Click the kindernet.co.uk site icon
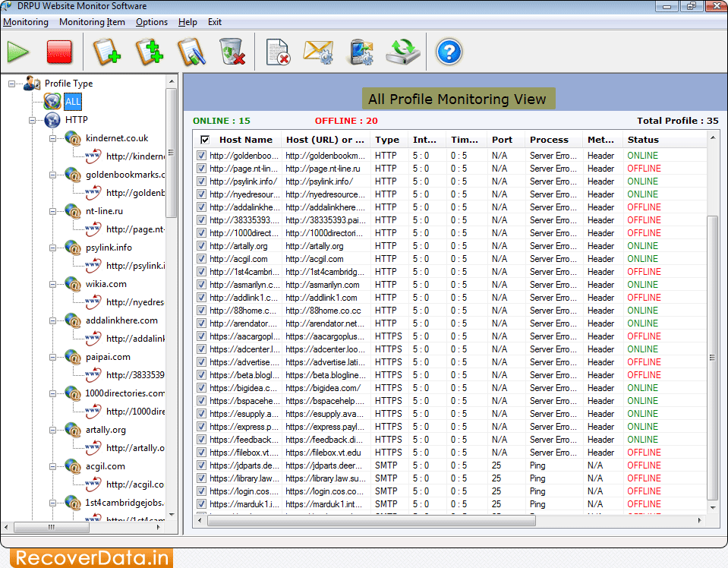 (x=73, y=138)
